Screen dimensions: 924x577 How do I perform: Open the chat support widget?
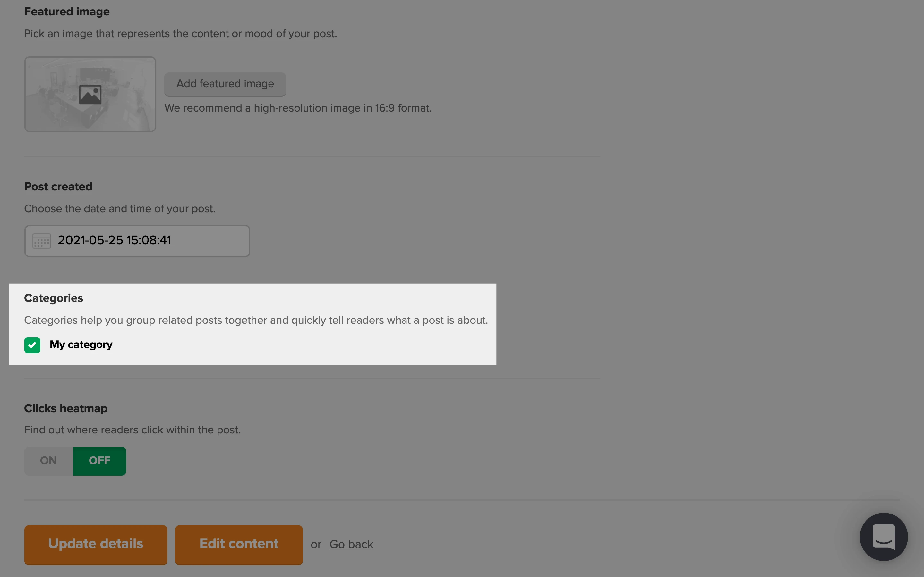pyautogui.click(x=883, y=537)
